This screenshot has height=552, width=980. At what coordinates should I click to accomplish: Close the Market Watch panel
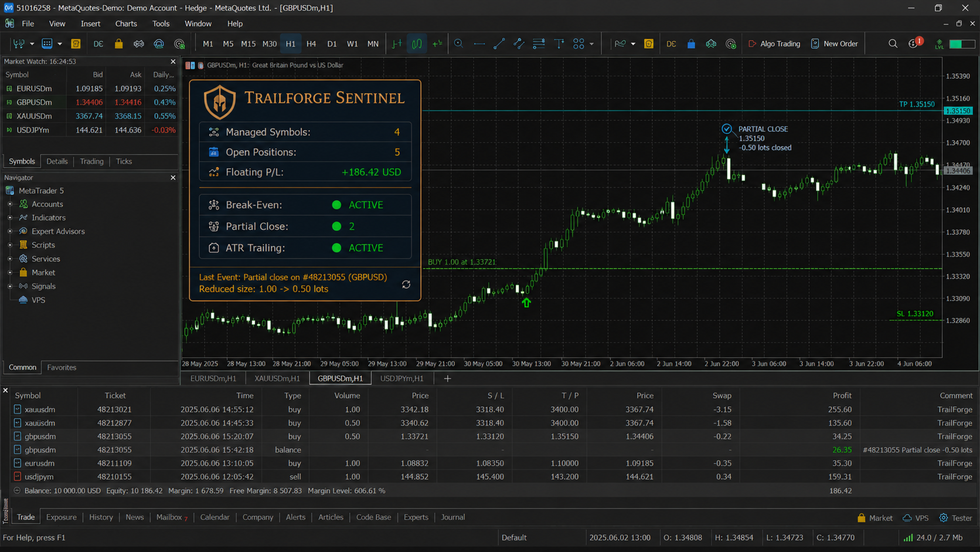[x=173, y=61]
